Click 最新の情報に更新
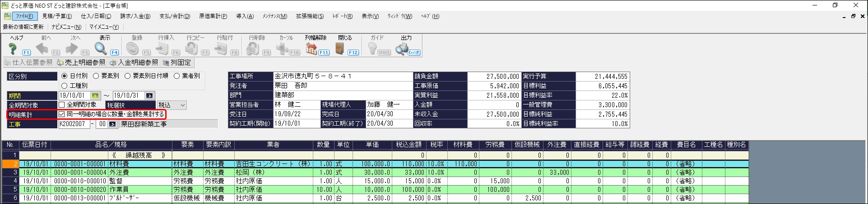Image resolution: width=868 pixels, height=204 pixels. click(x=23, y=27)
